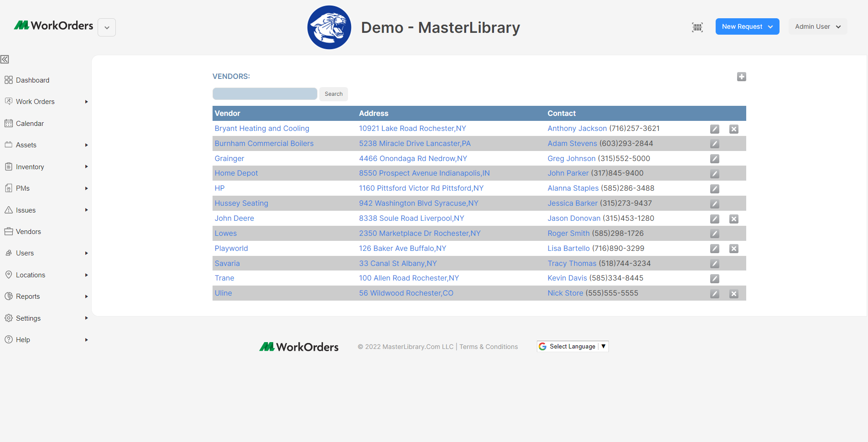Open the Hussey Seating vendor link
Screen dimensions: 868x442
[x=241, y=203]
